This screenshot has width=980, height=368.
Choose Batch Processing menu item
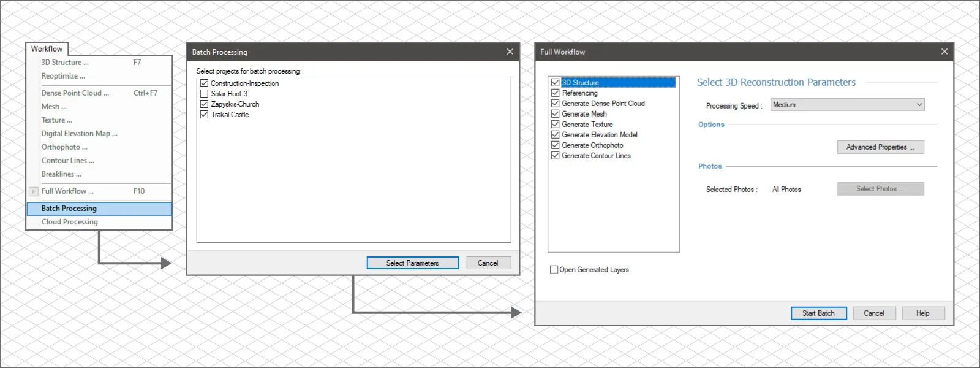tap(99, 209)
